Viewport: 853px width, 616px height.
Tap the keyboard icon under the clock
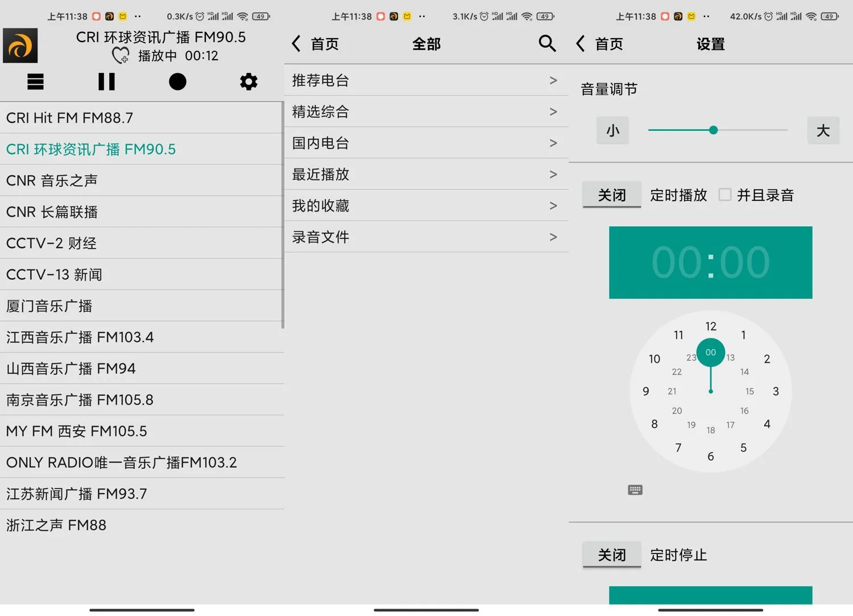635,490
